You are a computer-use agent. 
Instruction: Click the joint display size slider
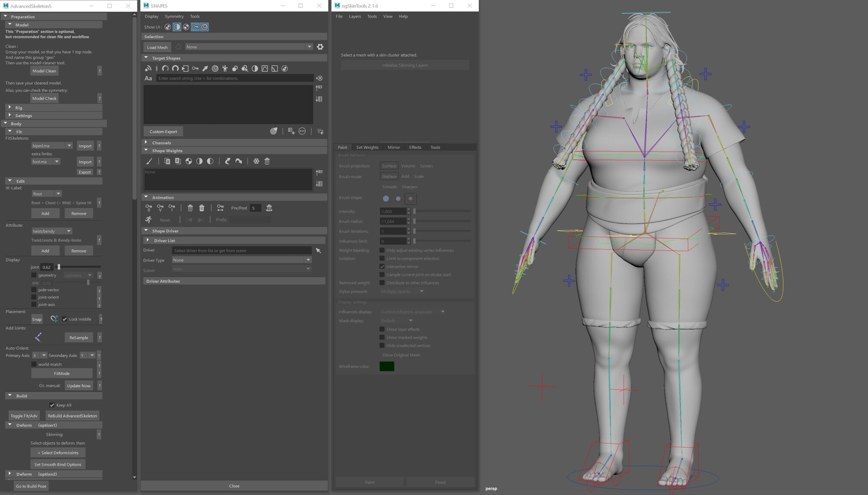tap(59, 267)
